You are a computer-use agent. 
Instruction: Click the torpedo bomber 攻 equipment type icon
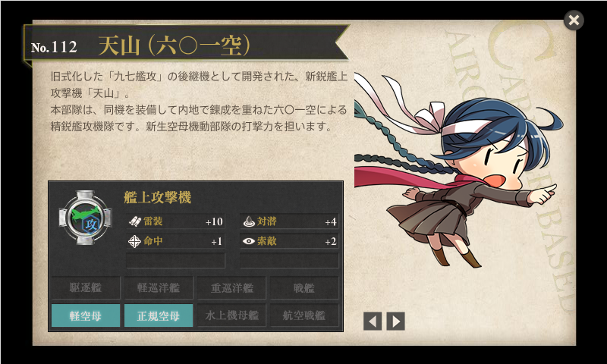click(x=85, y=218)
